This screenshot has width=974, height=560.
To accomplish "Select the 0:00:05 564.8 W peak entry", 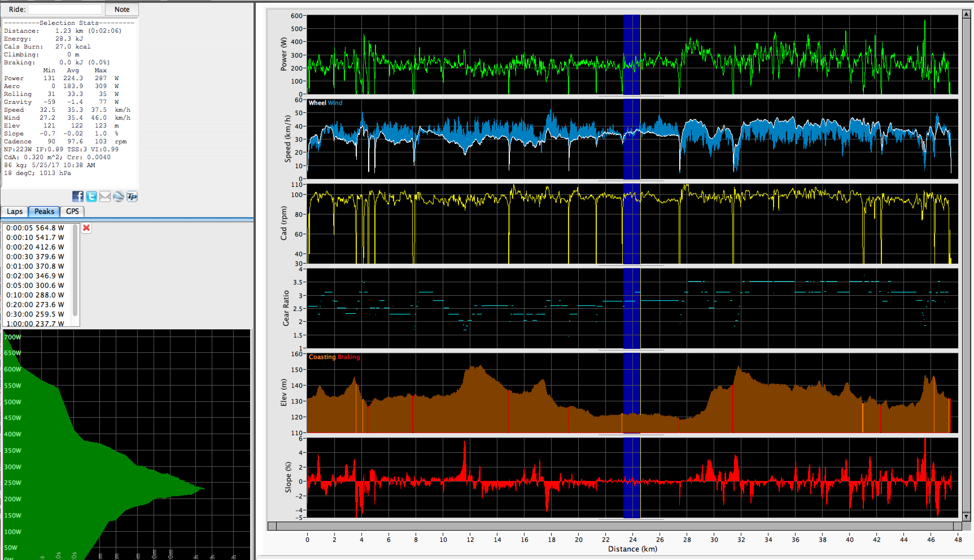I will [x=35, y=228].
